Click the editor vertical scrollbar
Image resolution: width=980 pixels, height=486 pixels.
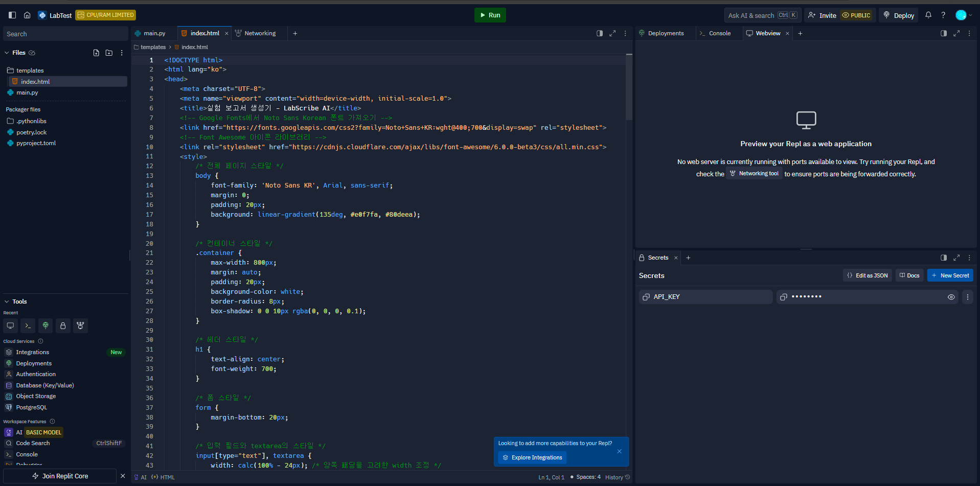click(629, 87)
